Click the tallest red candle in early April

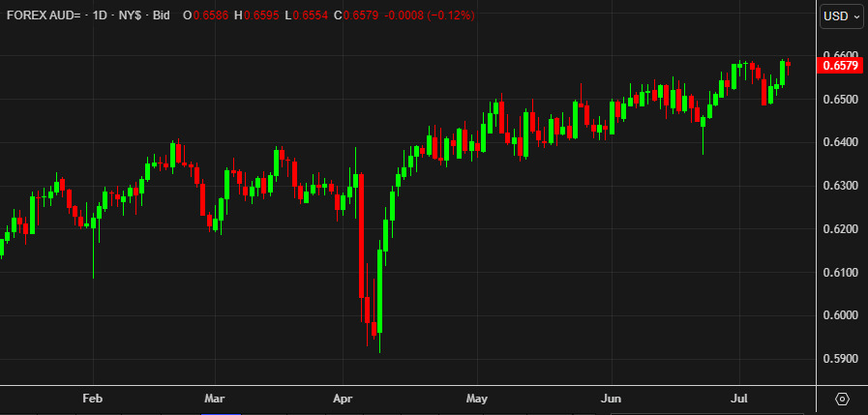pos(361,236)
